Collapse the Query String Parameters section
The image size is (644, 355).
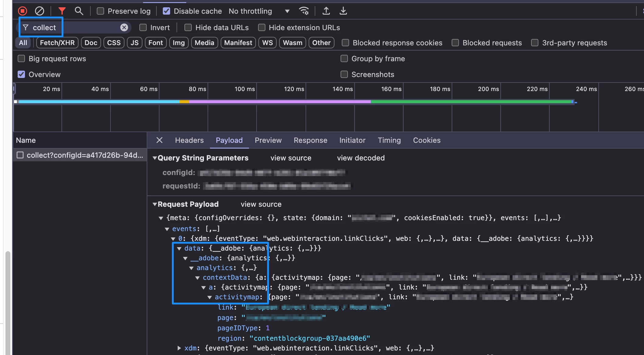tap(155, 158)
